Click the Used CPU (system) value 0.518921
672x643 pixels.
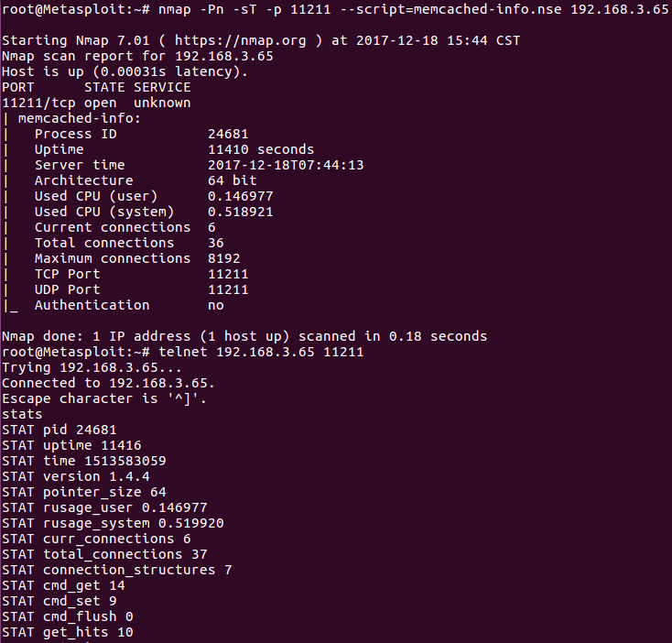click(241, 212)
